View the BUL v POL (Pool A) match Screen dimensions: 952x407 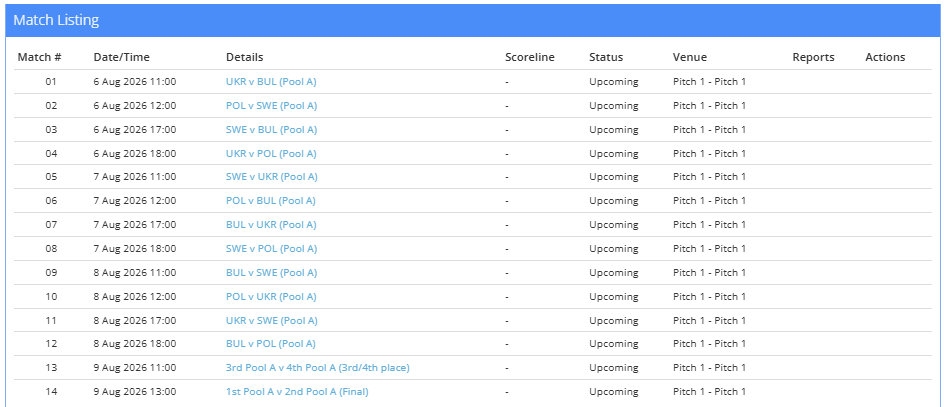[271, 344]
